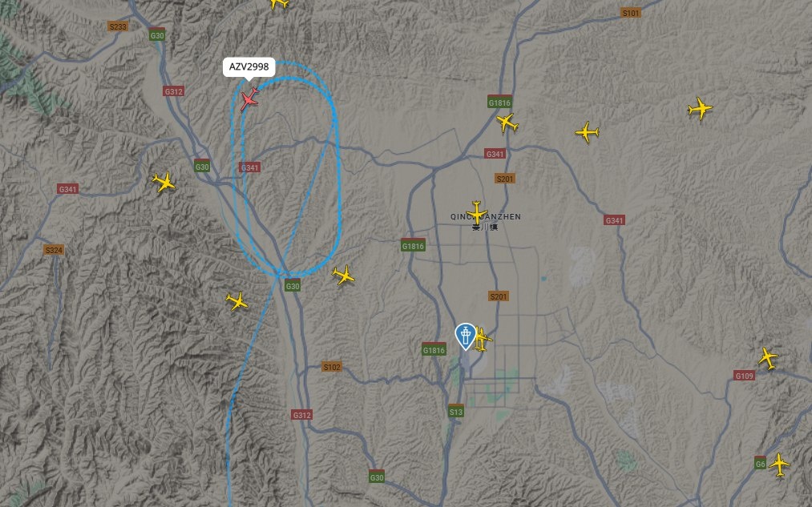Select the yellow plane nearest the upper-right corner
The width and height of the screenshot is (812, 507).
700,109
